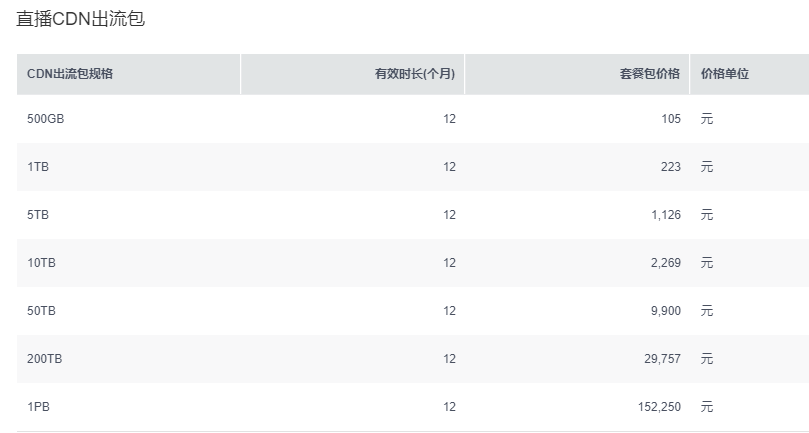The width and height of the screenshot is (809, 433).
Task: Click the 1,126 price value
Action: 666,215
